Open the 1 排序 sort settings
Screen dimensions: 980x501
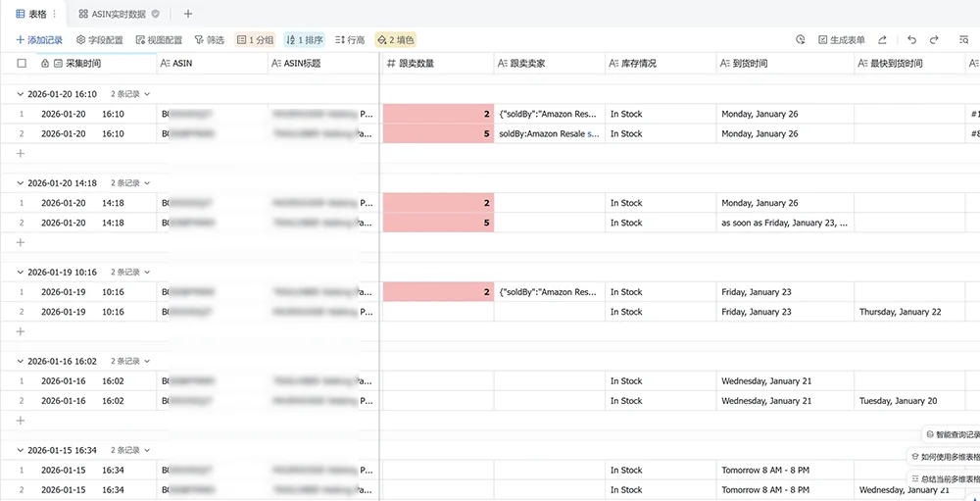(305, 40)
